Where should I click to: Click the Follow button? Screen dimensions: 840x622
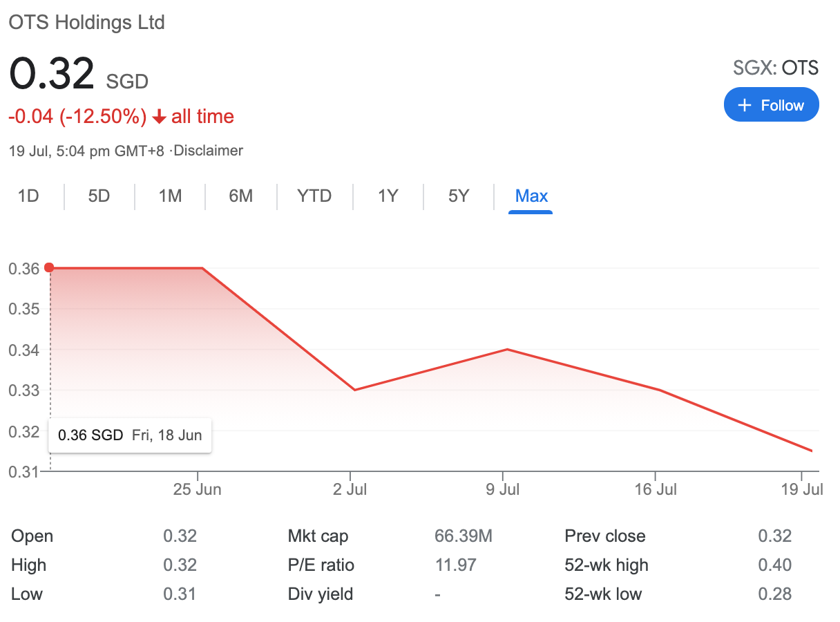[771, 105]
